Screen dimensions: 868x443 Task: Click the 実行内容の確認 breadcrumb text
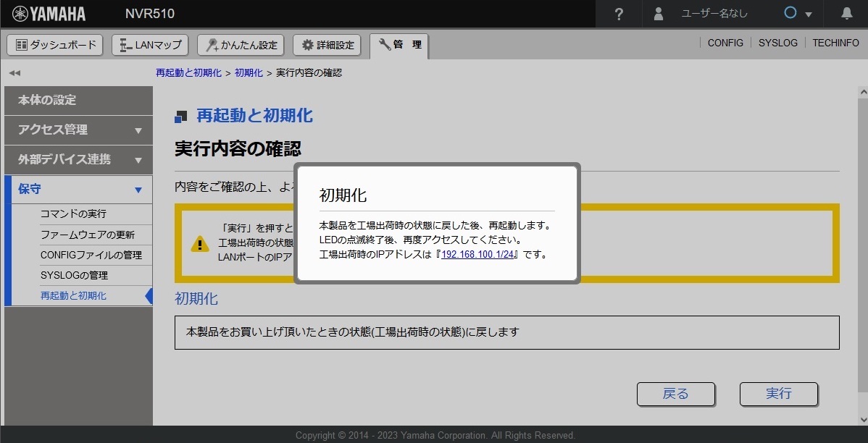click(x=309, y=73)
